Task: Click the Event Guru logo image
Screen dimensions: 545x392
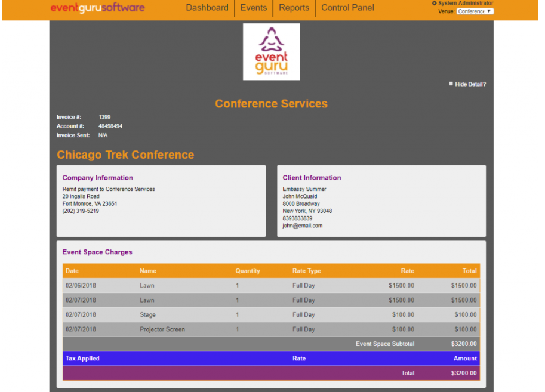Action: pos(272,52)
